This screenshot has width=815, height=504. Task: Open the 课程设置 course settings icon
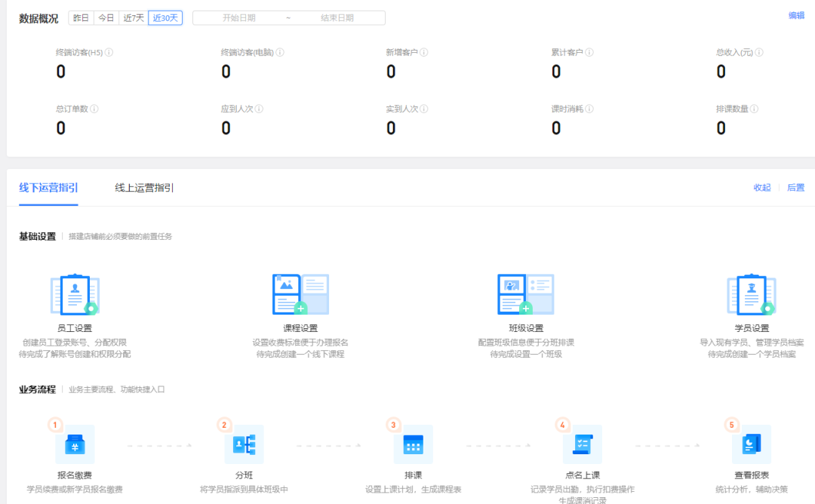(x=300, y=294)
